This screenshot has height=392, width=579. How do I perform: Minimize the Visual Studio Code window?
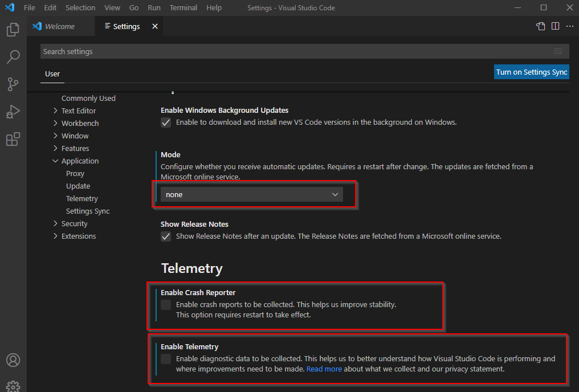517,7
